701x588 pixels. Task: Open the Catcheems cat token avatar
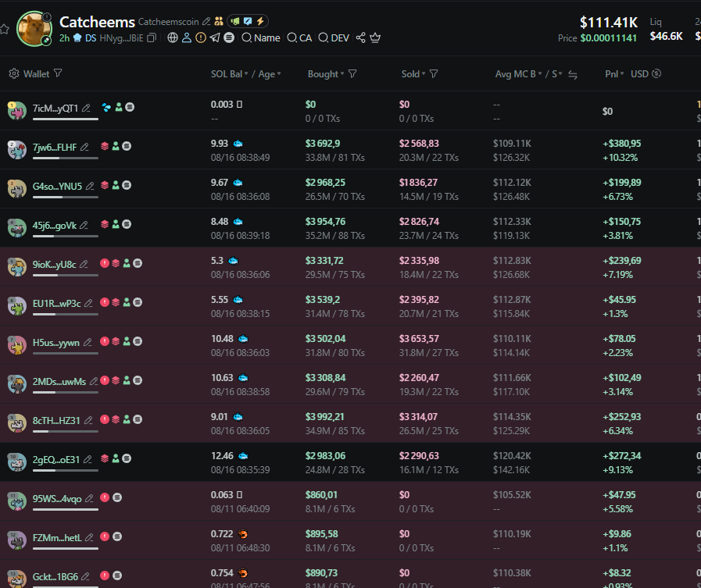pyautogui.click(x=34, y=29)
